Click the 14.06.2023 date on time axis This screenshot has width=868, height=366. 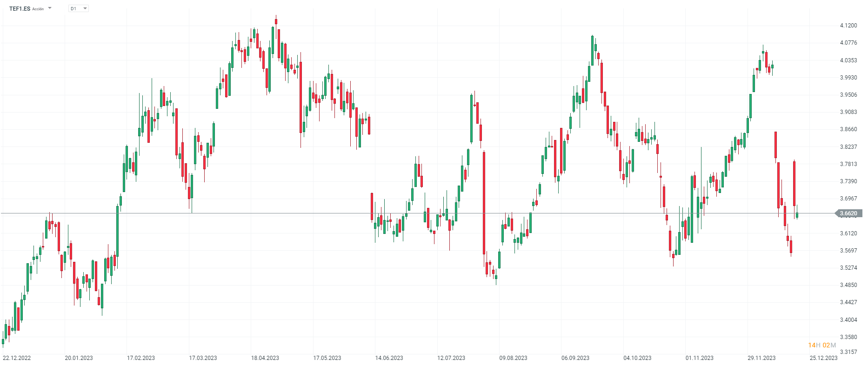(389, 358)
